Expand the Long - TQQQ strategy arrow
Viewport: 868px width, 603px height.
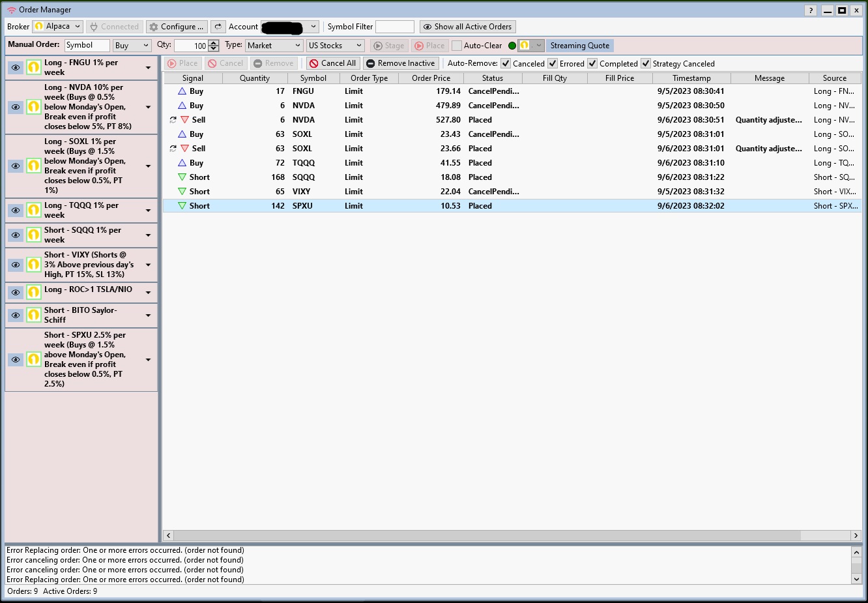[x=148, y=211]
